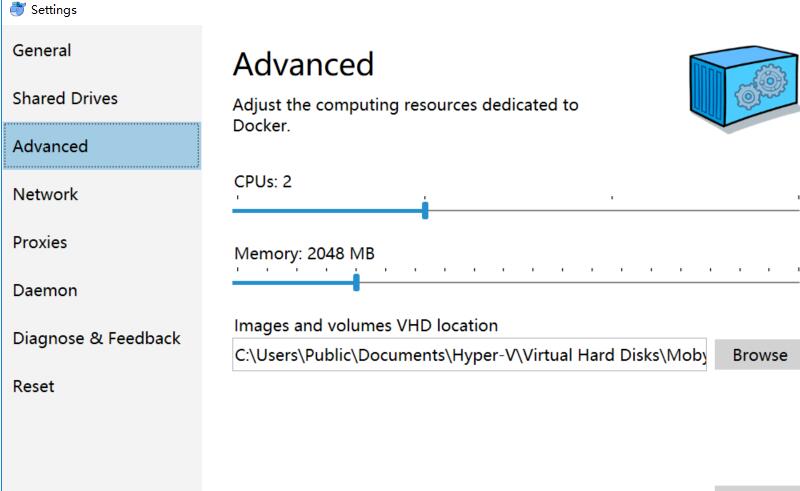The height and width of the screenshot is (491, 800).
Task: Click the blue container gears illustration
Action: (x=744, y=87)
